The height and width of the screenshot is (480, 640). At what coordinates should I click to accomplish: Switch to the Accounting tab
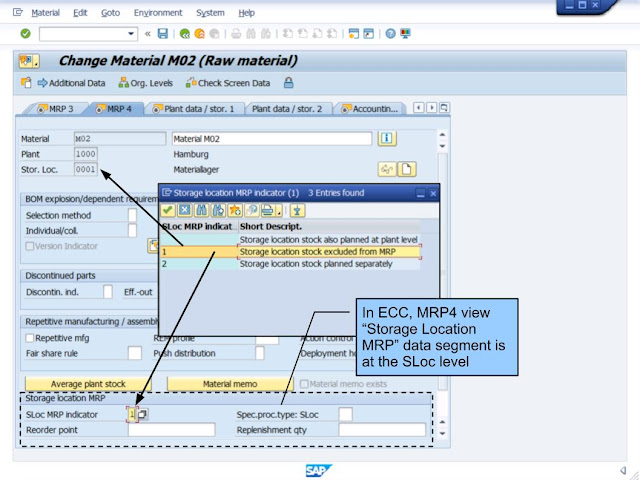pos(370,109)
